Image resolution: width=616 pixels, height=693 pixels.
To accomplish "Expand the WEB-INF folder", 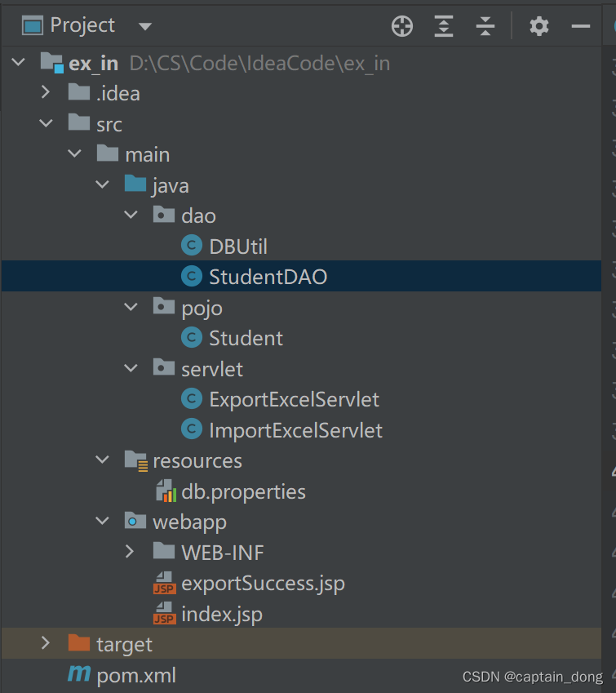I will [x=129, y=552].
